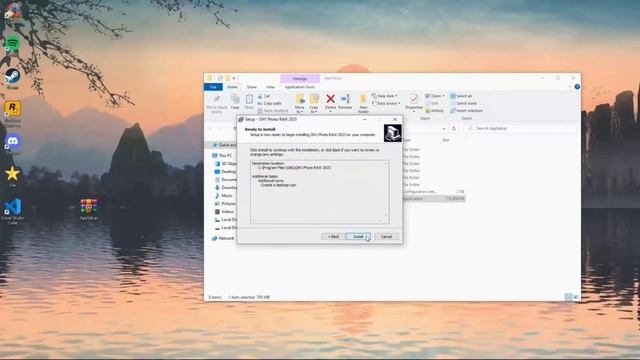
Task: Open the File tab in Explorer
Action: click(x=213, y=87)
